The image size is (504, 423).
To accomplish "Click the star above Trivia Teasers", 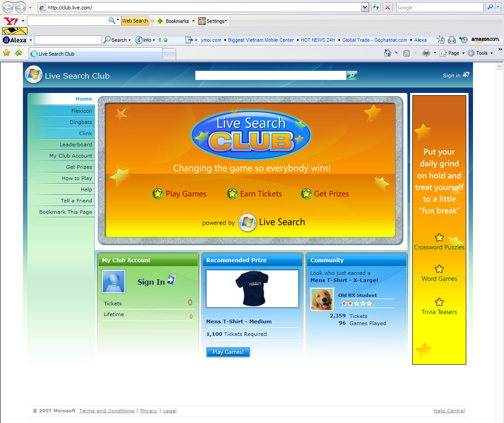I will 439,302.
